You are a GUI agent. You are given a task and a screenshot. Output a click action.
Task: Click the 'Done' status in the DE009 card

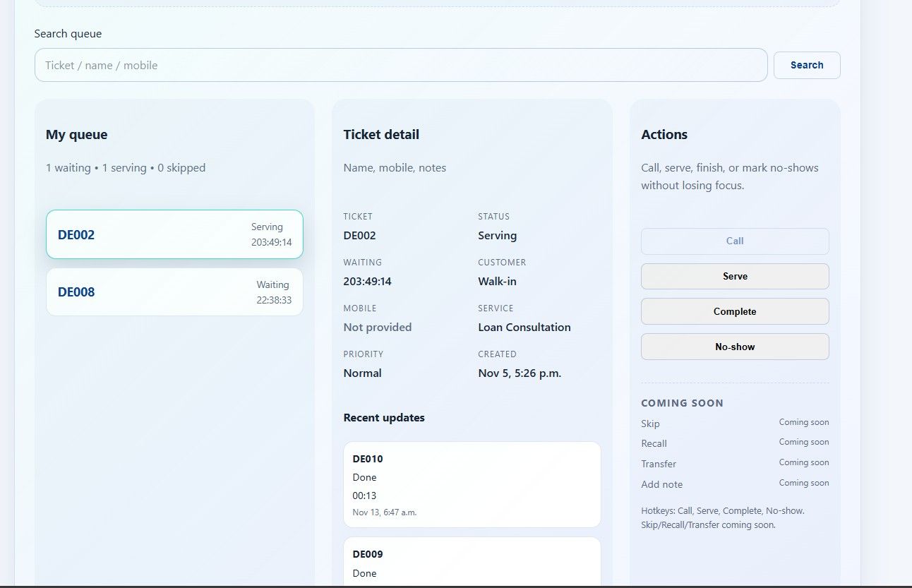(x=365, y=573)
